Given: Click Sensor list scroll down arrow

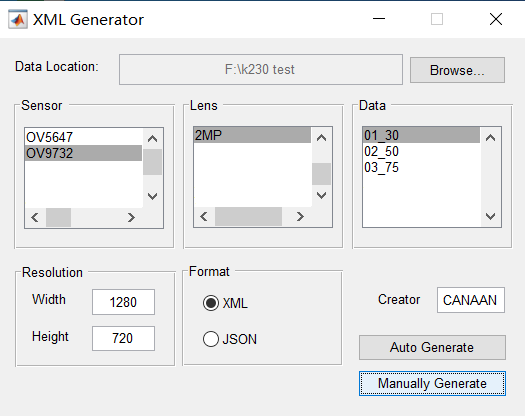Looking at the screenshot, I should (152, 196).
